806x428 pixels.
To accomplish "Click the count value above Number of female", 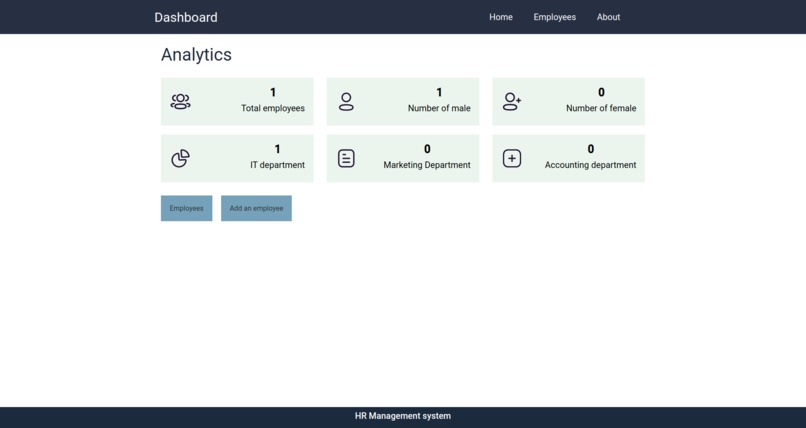I will (x=601, y=92).
